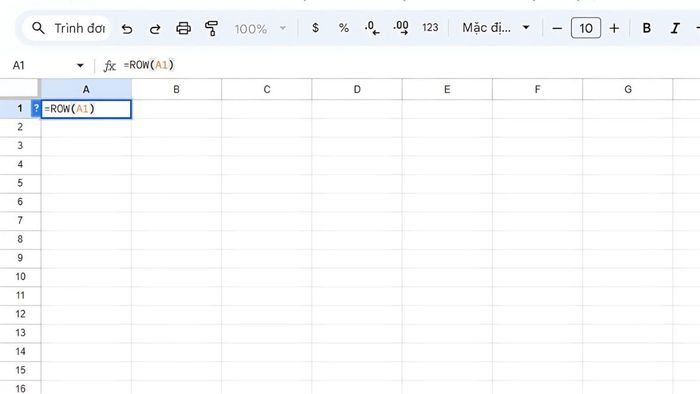This screenshot has width=700, height=394.
Task: Select row 3 header
Action: pos(20,146)
